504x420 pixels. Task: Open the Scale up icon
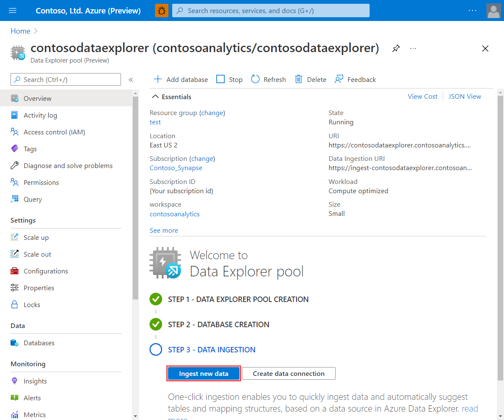click(x=15, y=237)
